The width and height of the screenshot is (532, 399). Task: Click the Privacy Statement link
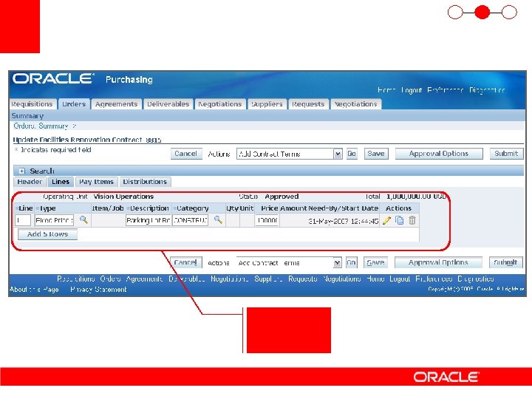tap(98, 290)
